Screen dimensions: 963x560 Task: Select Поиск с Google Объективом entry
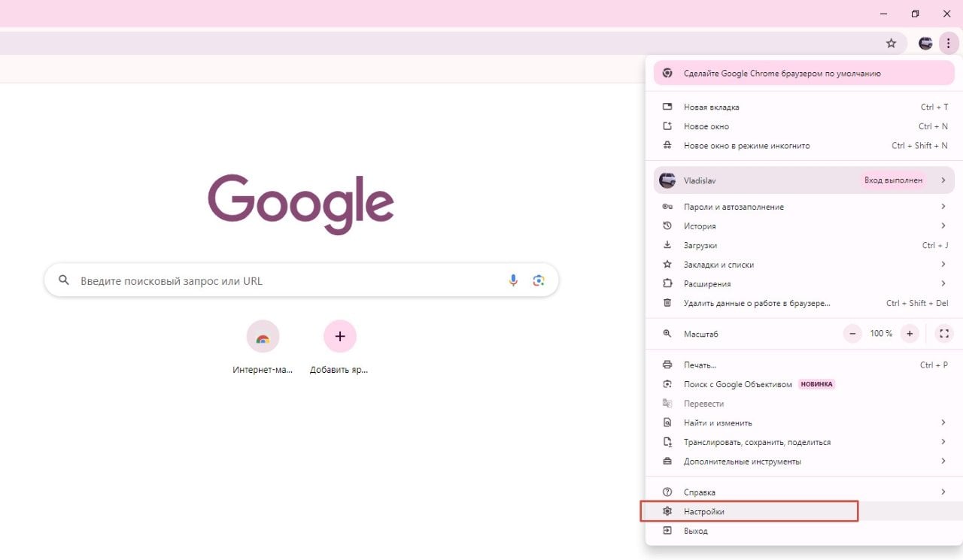tap(804, 384)
